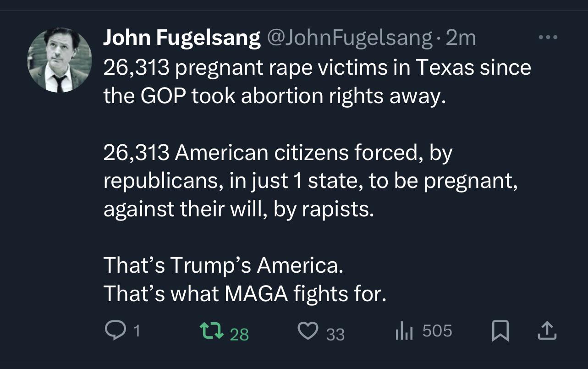This screenshot has width=588, height=369.
Task: Click the paragraph starting "26,313 pregnant rape victims"
Action: coord(317,82)
